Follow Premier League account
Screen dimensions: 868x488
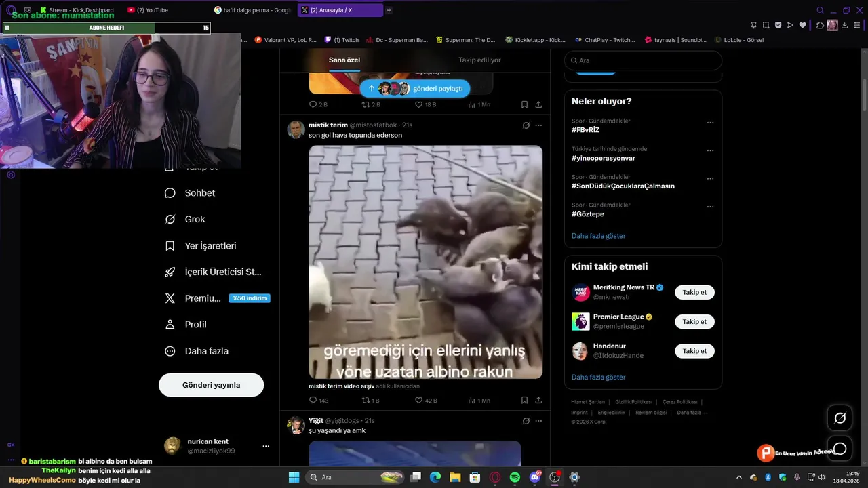(694, 322)
